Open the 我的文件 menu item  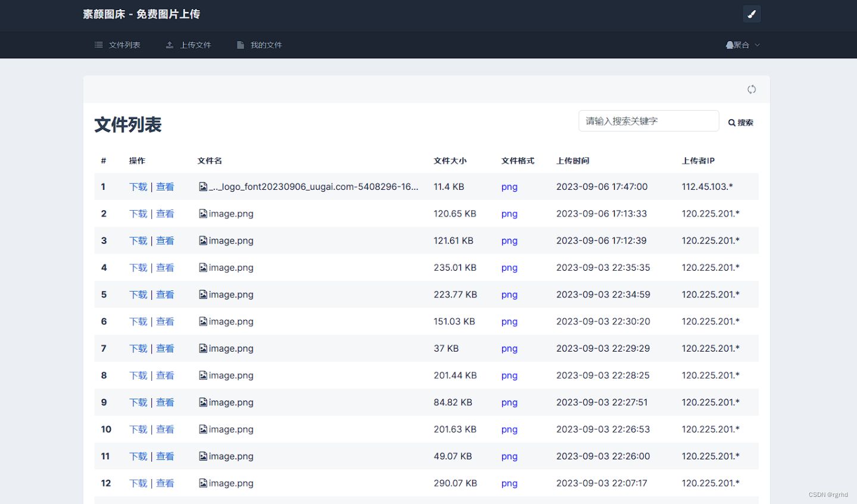coord(266,45)
